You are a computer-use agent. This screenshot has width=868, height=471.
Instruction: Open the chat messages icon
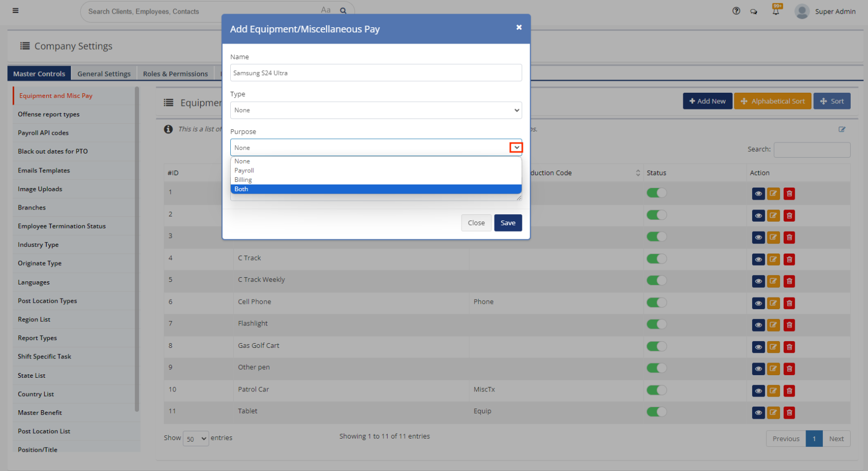tap(754, 12)
